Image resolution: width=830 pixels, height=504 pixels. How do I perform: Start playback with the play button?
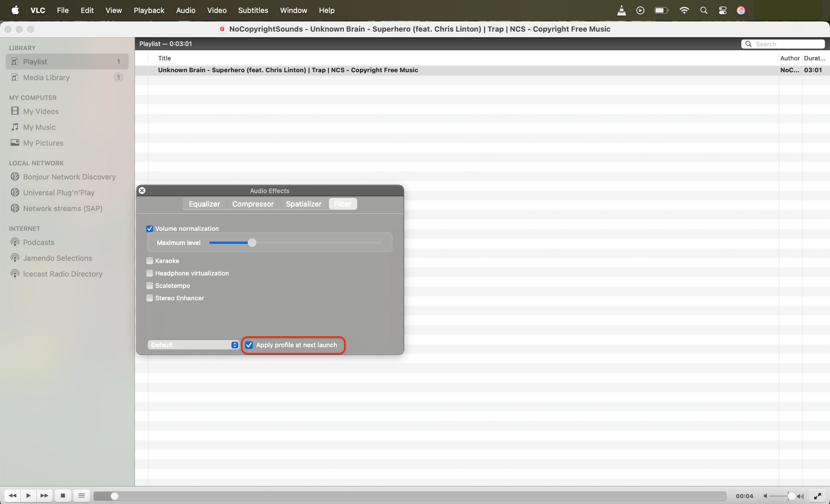(x=28, y=495)
